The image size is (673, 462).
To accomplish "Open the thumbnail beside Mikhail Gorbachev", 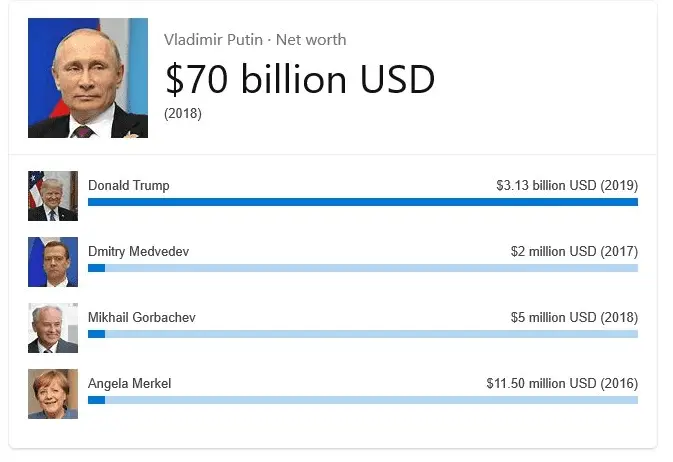I will [53, 328].
